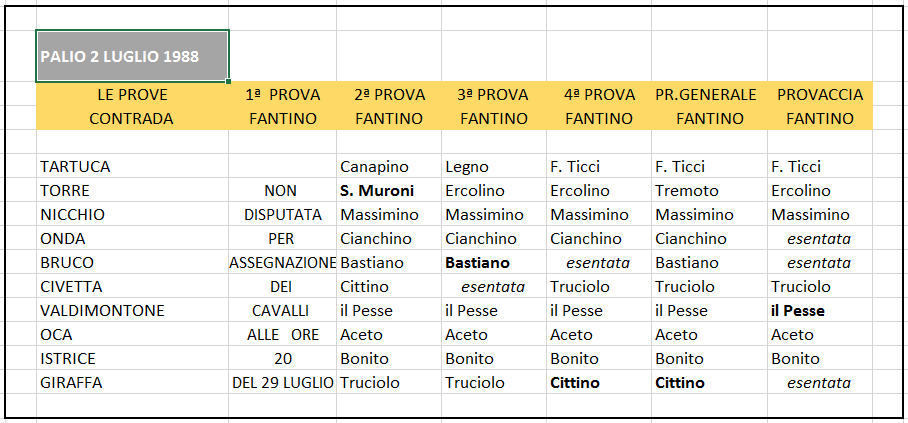
Task: Click the TARTUCA contrada cell
Action: pos(132,167)
